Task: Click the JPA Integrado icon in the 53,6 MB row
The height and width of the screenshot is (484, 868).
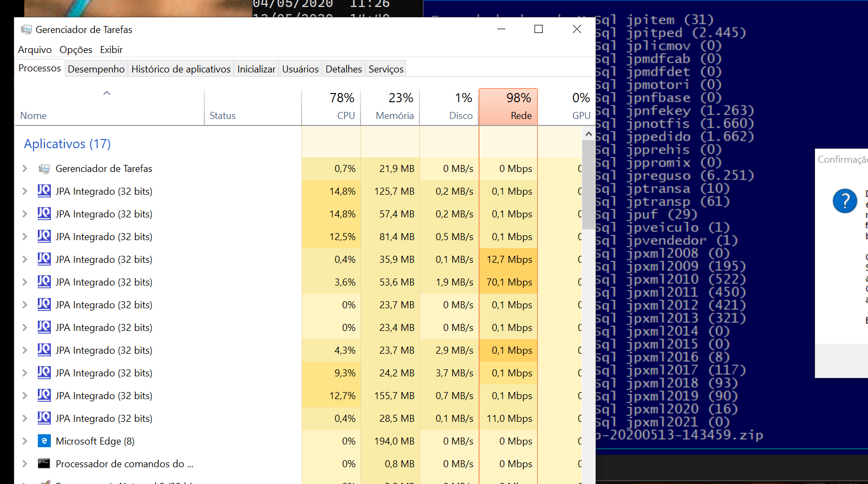Action: click(x=44, y=282)
